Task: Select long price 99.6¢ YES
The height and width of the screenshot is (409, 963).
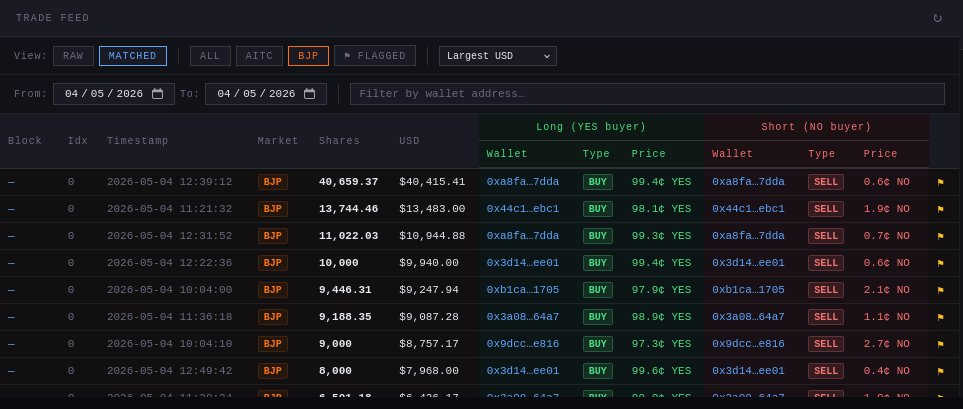Action: [661, 371]
